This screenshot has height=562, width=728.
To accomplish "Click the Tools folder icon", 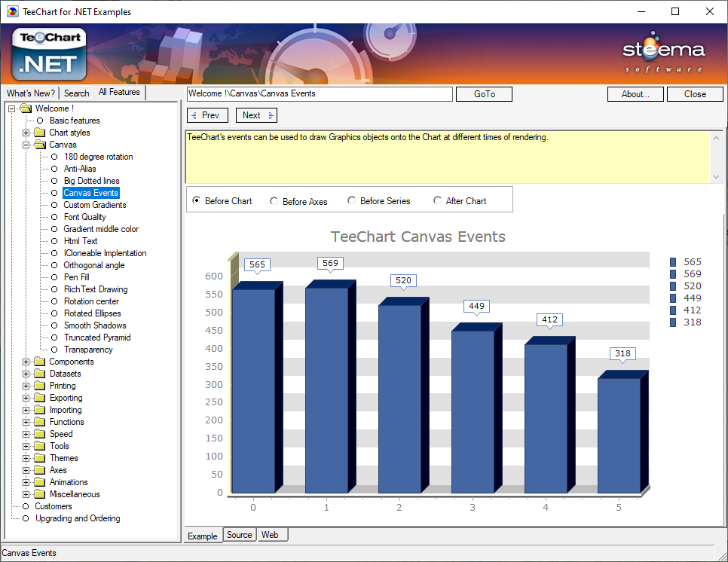I will point(40,447).
